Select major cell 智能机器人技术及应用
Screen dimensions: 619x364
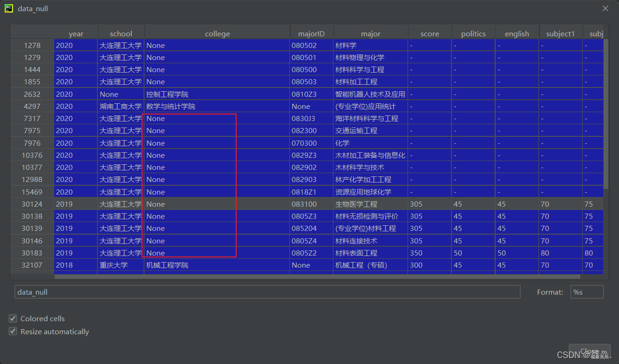pyautogui.click(x=371, y=94)
